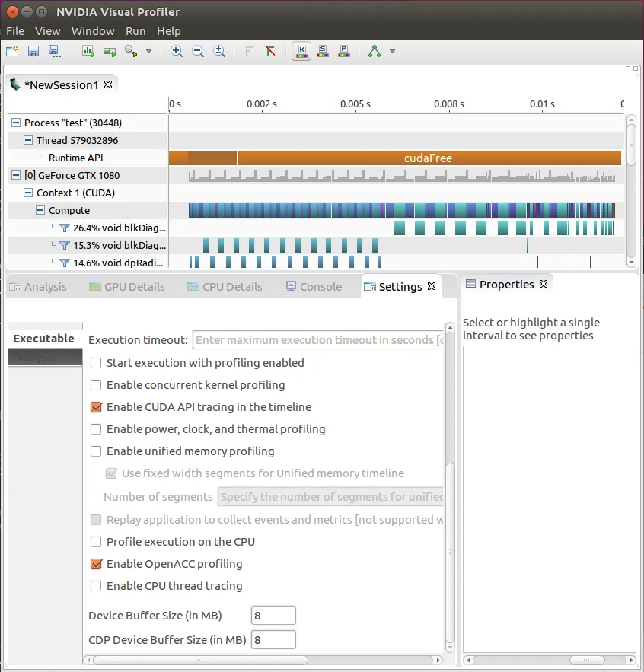Open the Window menu
This screenshot has width=644, height=672.
[93, 31]
